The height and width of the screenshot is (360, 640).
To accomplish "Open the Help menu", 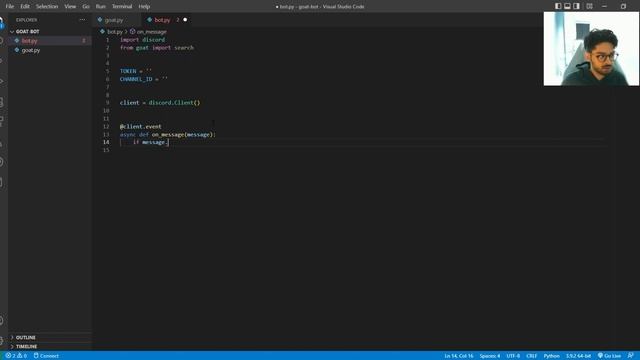I will point(144,7).
